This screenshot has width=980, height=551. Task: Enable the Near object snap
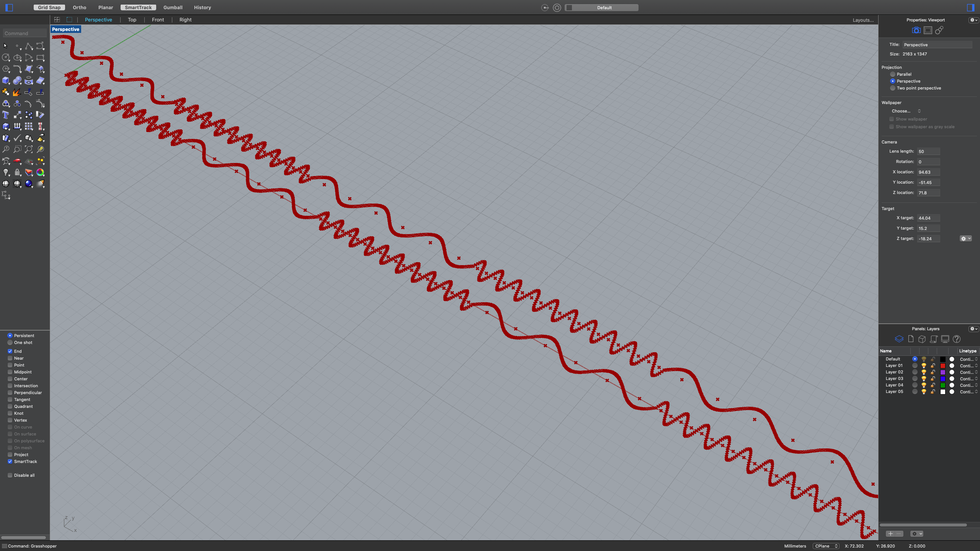(10, 358)
